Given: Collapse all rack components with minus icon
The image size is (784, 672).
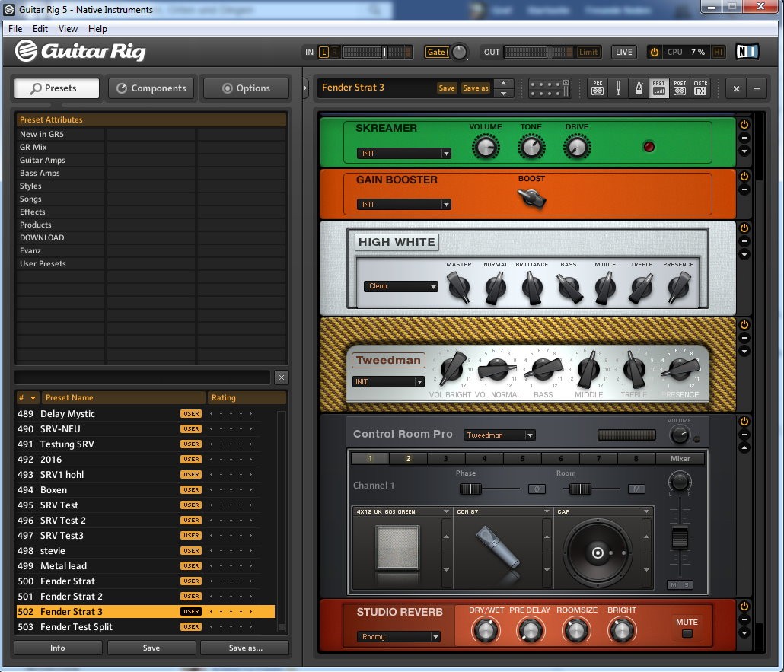Looking at the screenshot, I should point(757,88).
